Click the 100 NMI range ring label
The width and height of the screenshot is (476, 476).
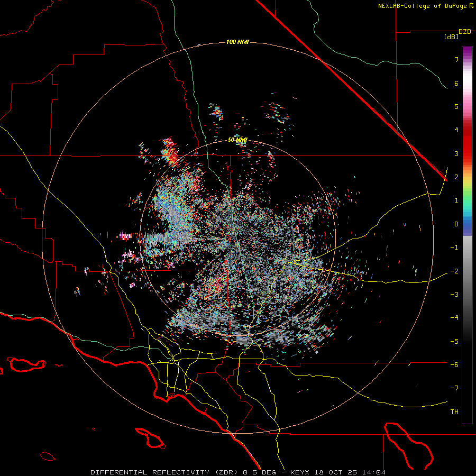click(237, 42)
